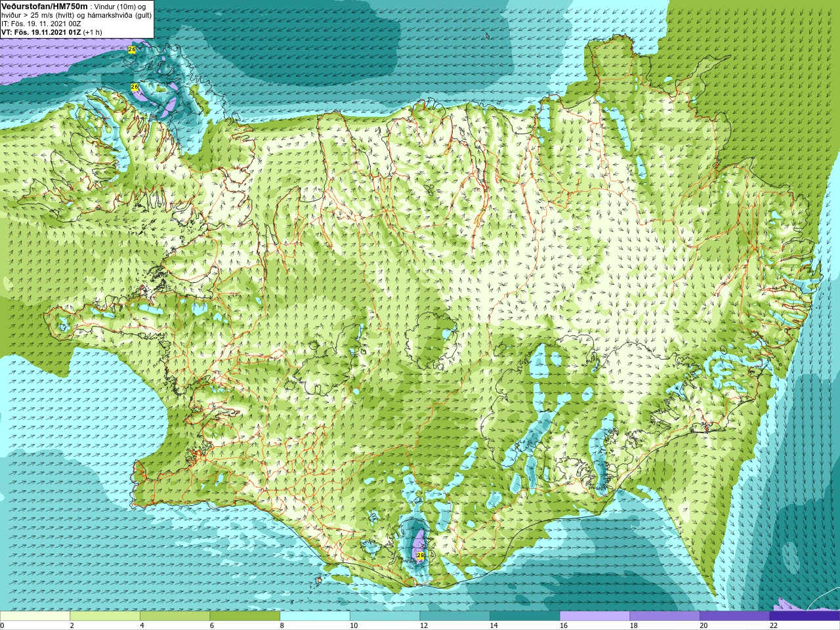Click the 'IT: Fös. 19. 11. 2021 00Z' line
The width and height of the screenshot is (840, 630).
pos(41,24)
